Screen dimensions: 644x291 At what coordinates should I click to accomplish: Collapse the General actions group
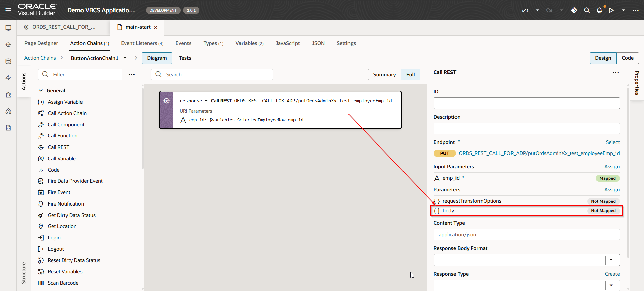point(41,91)
